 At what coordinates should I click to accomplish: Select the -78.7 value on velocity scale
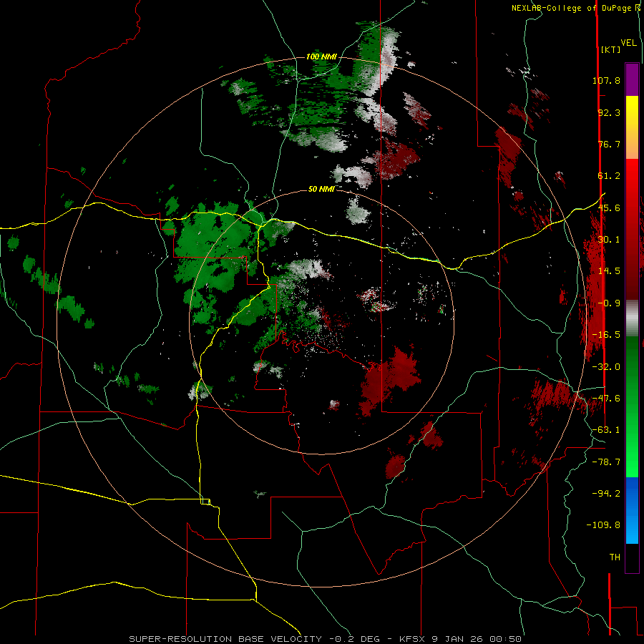point(606,462)
